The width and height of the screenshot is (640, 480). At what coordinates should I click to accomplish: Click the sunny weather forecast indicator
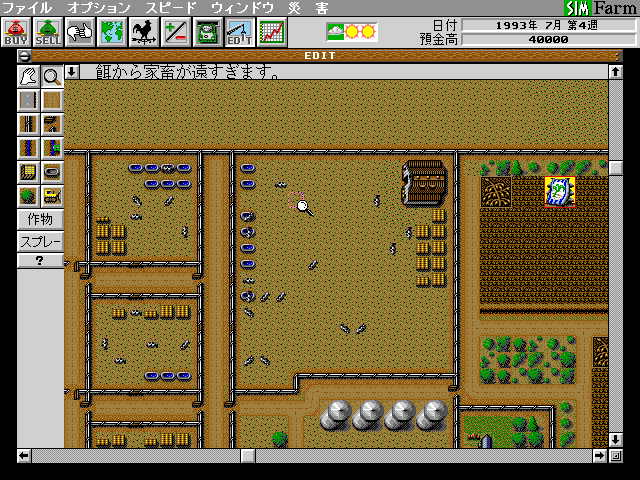tap(352, 32)
